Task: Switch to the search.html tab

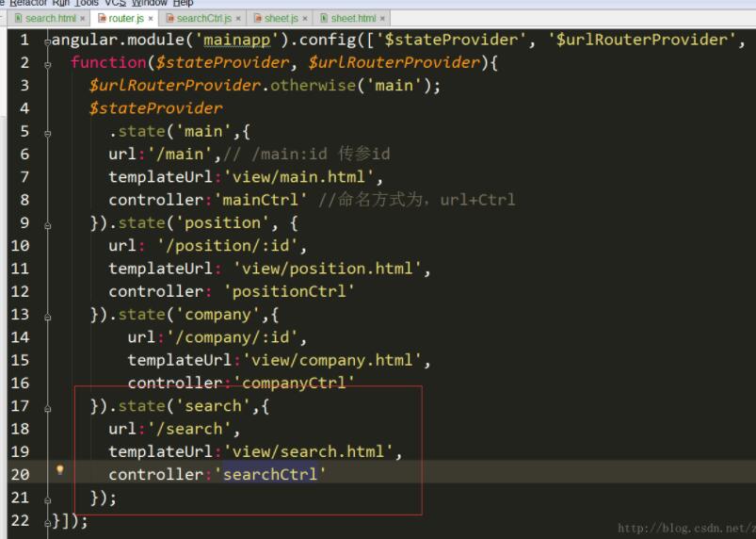Action: [50, 18]
